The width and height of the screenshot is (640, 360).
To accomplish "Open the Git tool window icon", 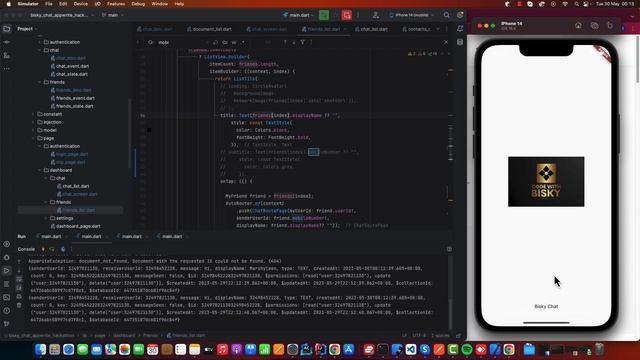I will [x=7, y=324].
